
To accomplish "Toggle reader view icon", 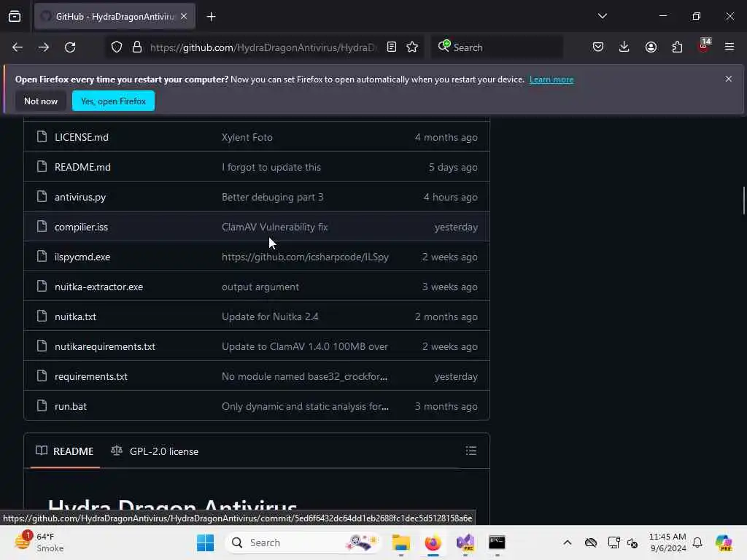I will coord(392,47).
